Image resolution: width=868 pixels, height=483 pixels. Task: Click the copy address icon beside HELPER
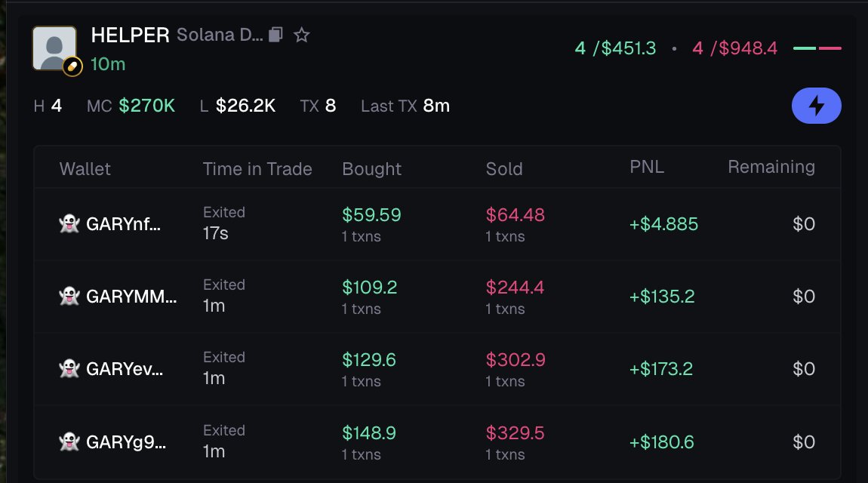(x=276, y=35)
